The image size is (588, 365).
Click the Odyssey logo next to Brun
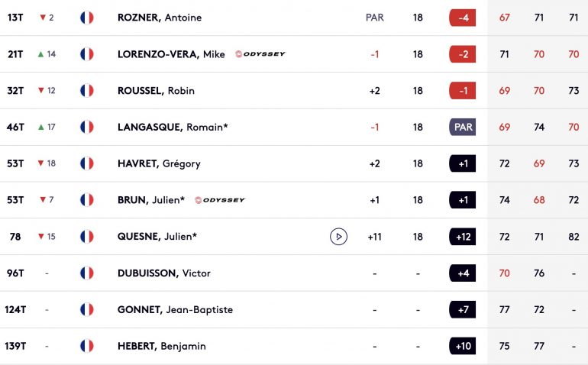[220, 200]
